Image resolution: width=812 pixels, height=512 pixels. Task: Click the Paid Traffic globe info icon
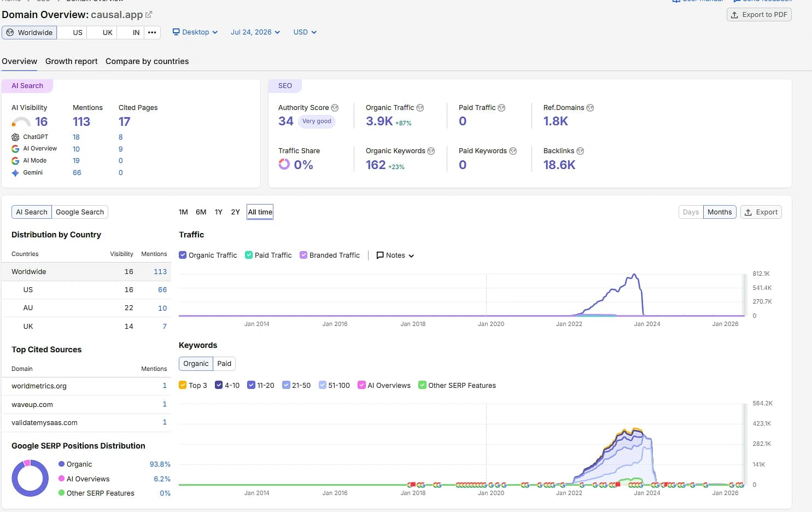501,108
